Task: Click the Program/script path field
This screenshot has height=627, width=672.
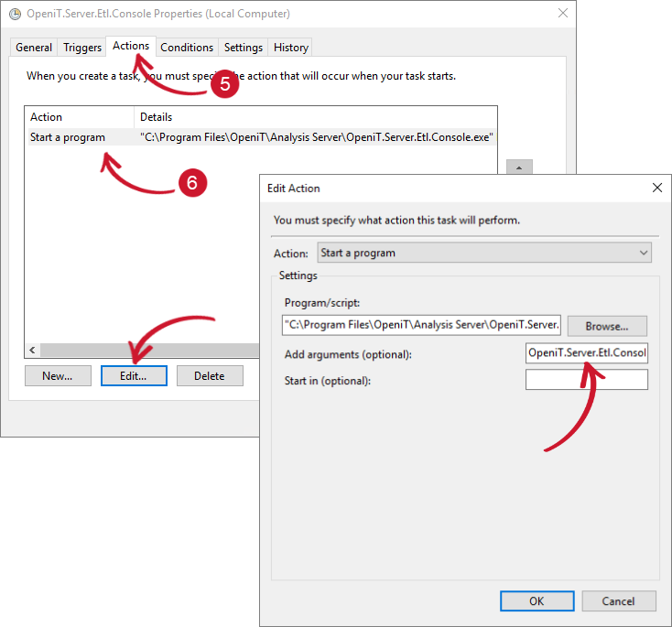Action: click(x=421, y=325)
